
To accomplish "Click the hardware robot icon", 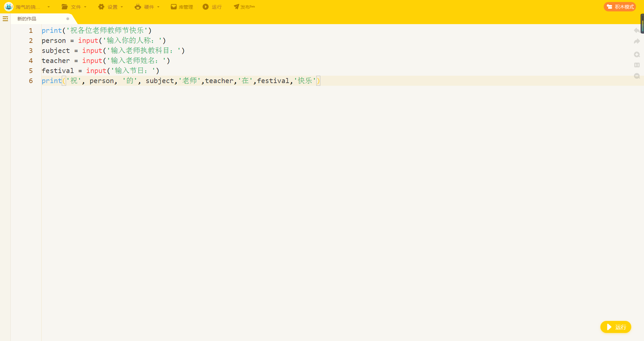I will pyautogui.click(x=138, y=7).
